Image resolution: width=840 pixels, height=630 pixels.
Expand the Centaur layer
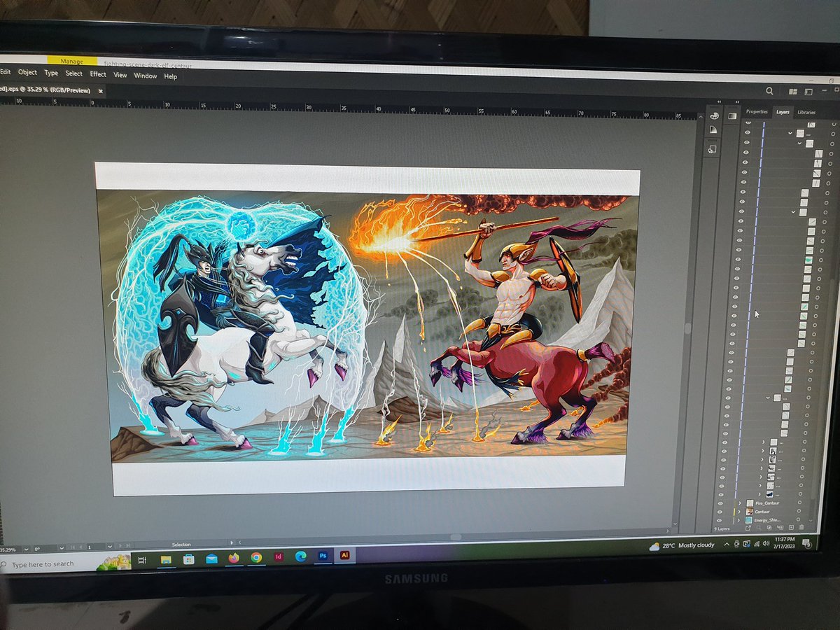(739, 512)
